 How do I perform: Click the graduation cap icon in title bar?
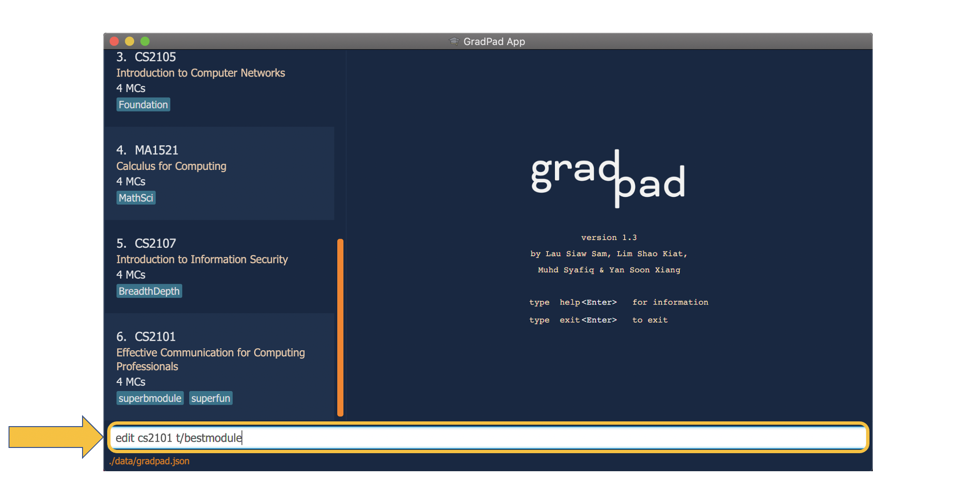[454, 41]
